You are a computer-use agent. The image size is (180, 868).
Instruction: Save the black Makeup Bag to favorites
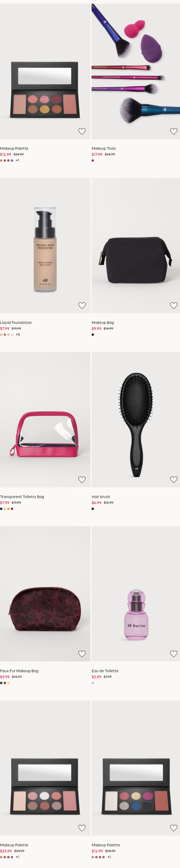174,306
